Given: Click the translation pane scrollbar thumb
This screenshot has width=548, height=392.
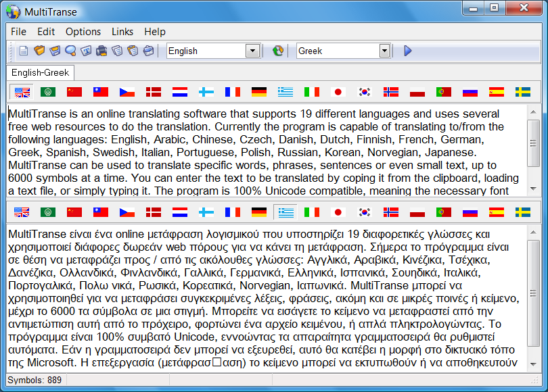Looking at the screenshot, I should click(533, 293).
